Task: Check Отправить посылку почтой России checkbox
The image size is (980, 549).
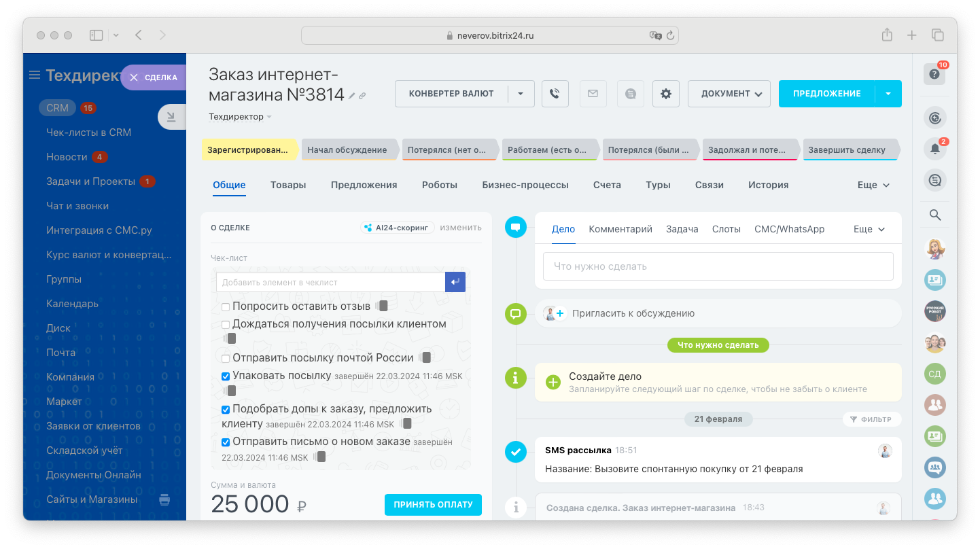Action: 226,358
